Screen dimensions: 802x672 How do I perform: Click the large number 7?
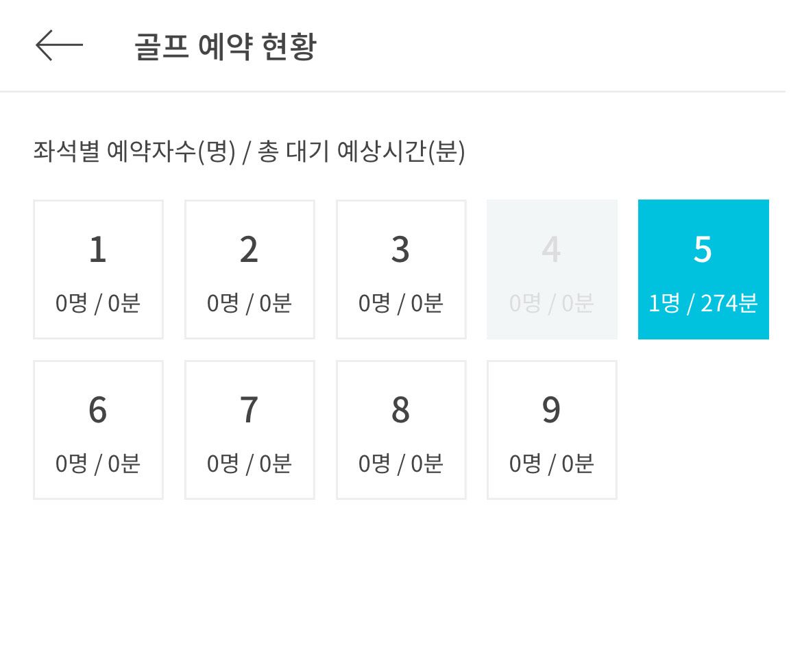tap(249, 410)
